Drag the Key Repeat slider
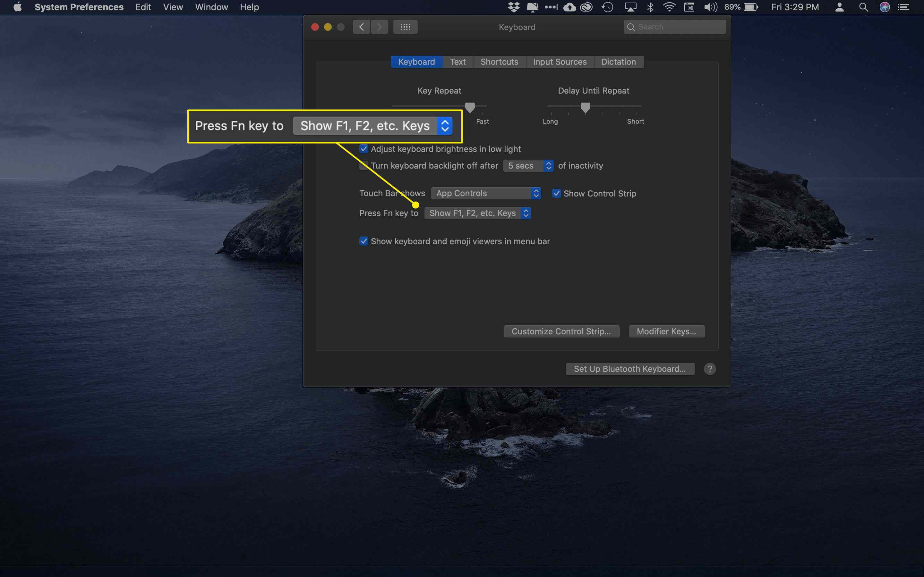This screenshot has height=577, width=924. (x=470, y=108)
